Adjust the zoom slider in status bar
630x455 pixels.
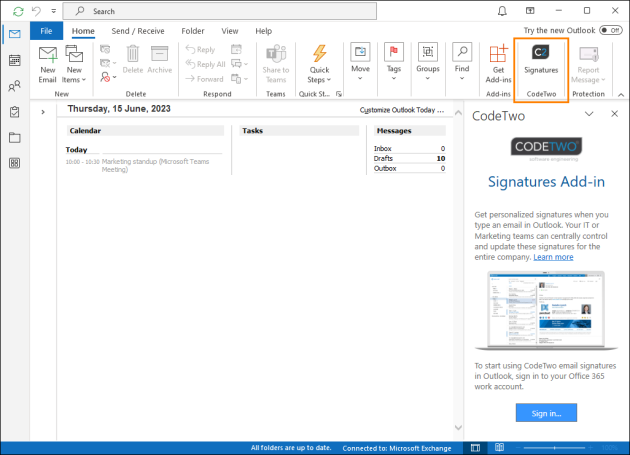tap(555, 448)
